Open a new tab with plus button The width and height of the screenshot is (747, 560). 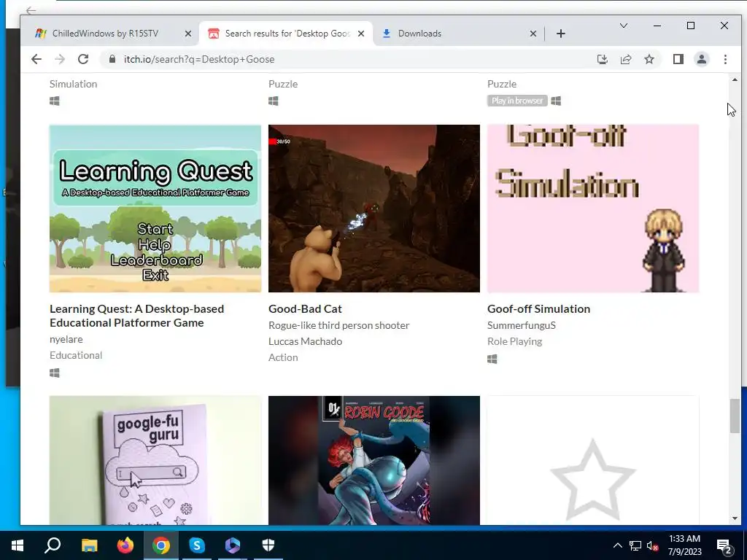pos(561,34)
